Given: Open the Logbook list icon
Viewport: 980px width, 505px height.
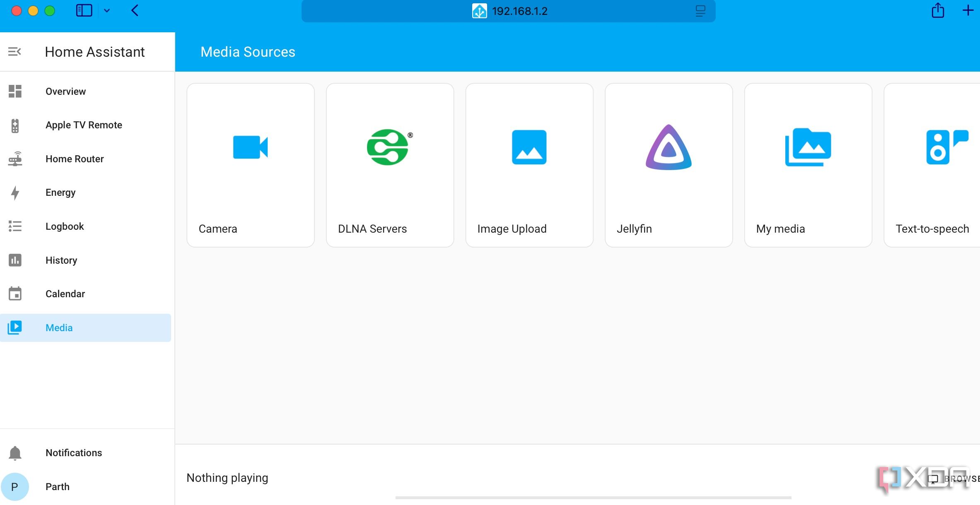Looking at the screenshot, I should tap(15, 226).
